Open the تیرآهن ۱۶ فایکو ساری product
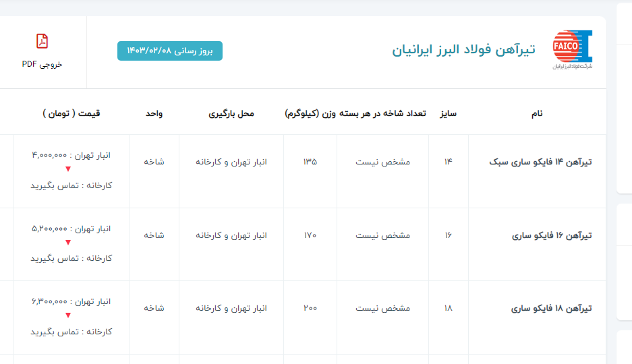 552,235
